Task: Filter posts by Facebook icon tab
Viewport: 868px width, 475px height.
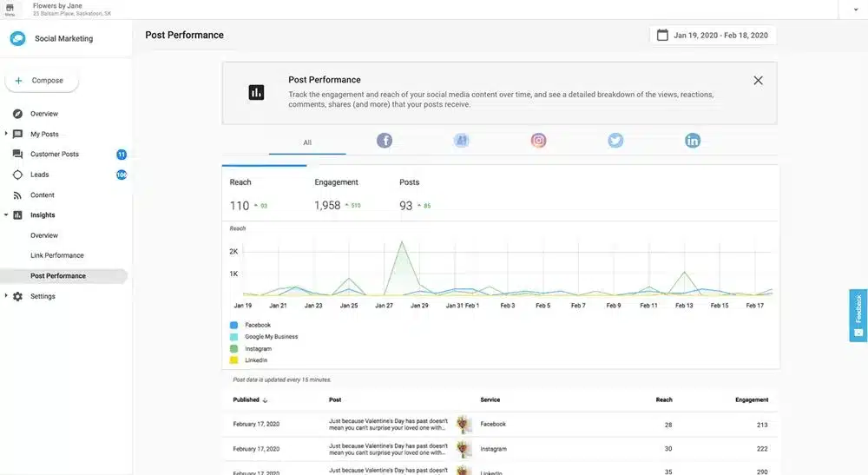Action: pos(384,141)
